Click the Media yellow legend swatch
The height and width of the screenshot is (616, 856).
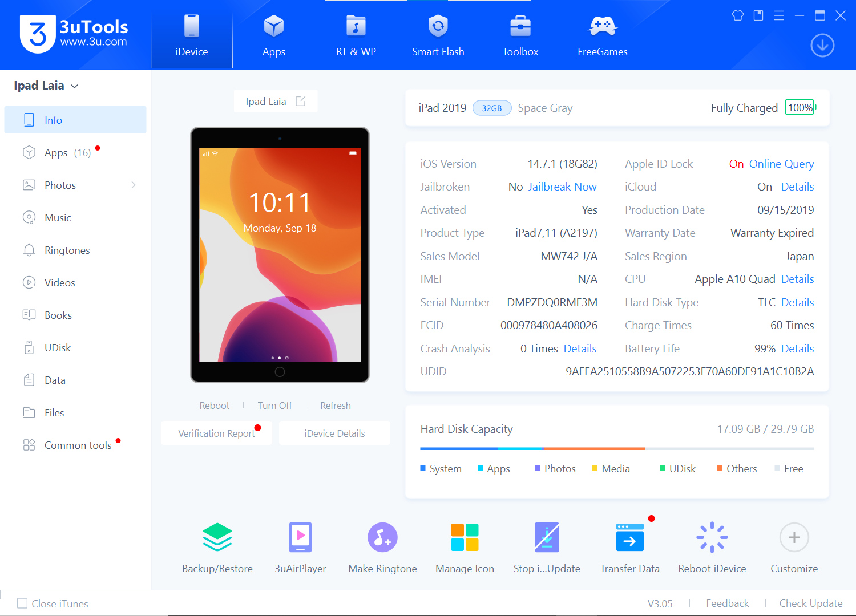pyautogui.click(x=595, y=468)
